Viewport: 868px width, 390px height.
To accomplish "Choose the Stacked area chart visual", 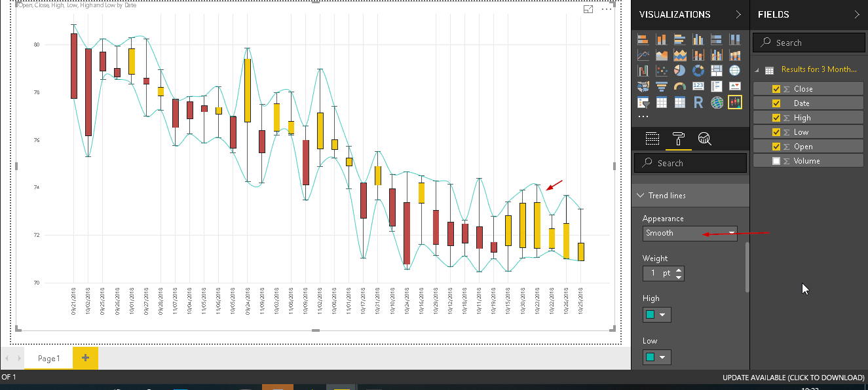I will (680, 55).
